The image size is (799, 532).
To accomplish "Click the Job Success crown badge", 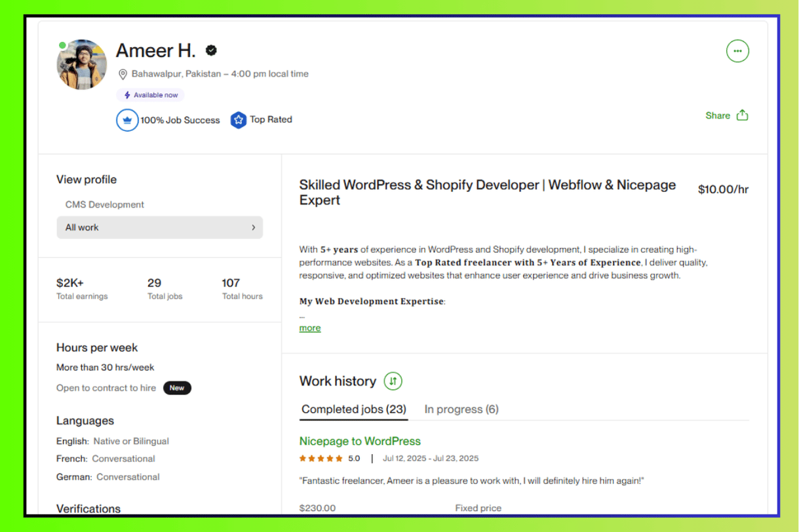I will (127, 120).
